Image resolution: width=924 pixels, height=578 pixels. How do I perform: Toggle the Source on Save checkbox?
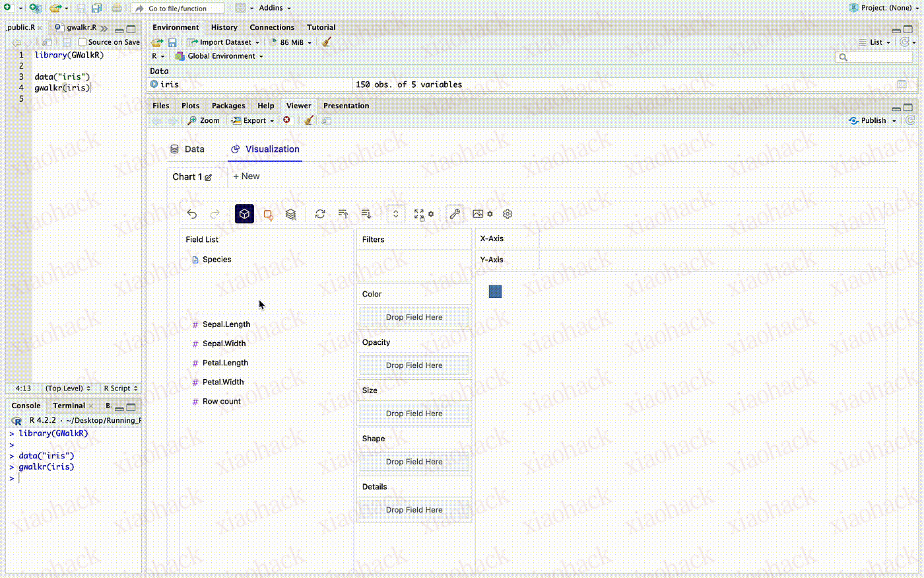tap(82, 42)
